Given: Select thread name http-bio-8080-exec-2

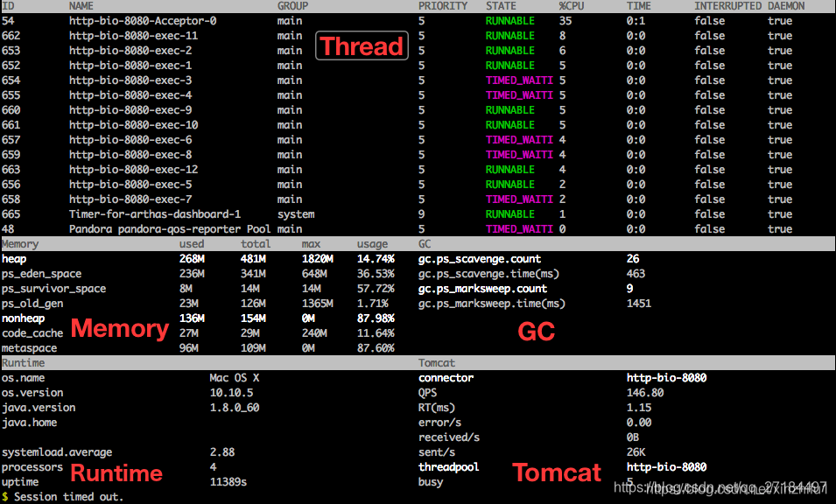Looking at the screenshot, I should 130,51.
